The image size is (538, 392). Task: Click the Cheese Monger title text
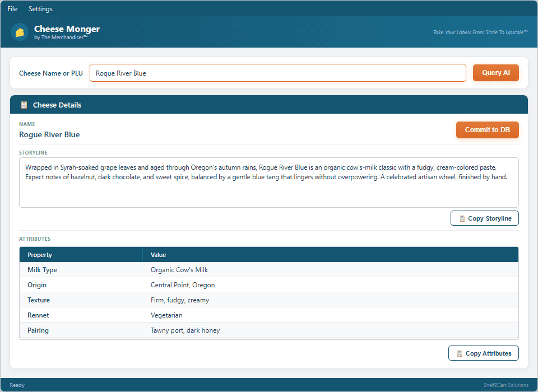(67, 29)
